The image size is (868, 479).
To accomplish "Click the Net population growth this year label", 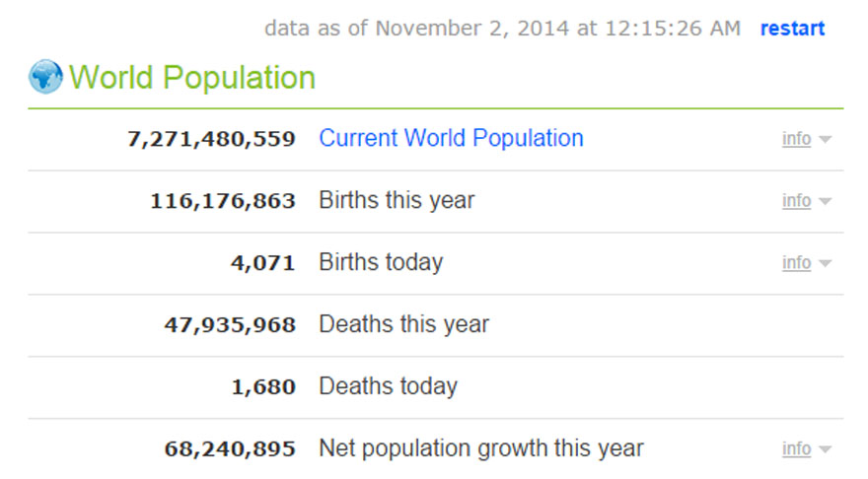I will click(x=481, y=448).
